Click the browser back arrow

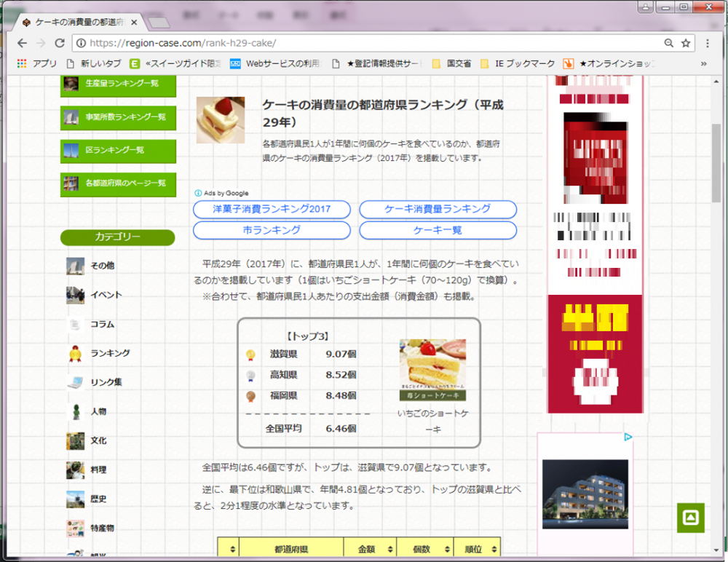22,43
